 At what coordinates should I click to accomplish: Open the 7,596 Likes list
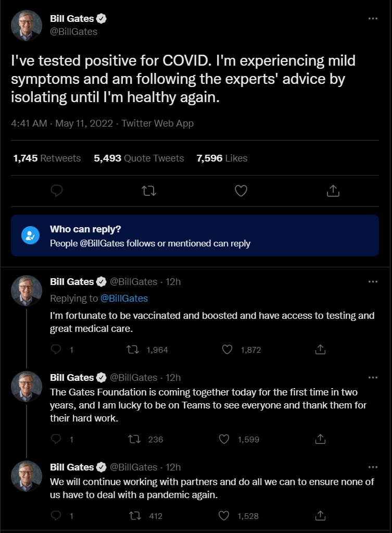[x=222, y=158]
